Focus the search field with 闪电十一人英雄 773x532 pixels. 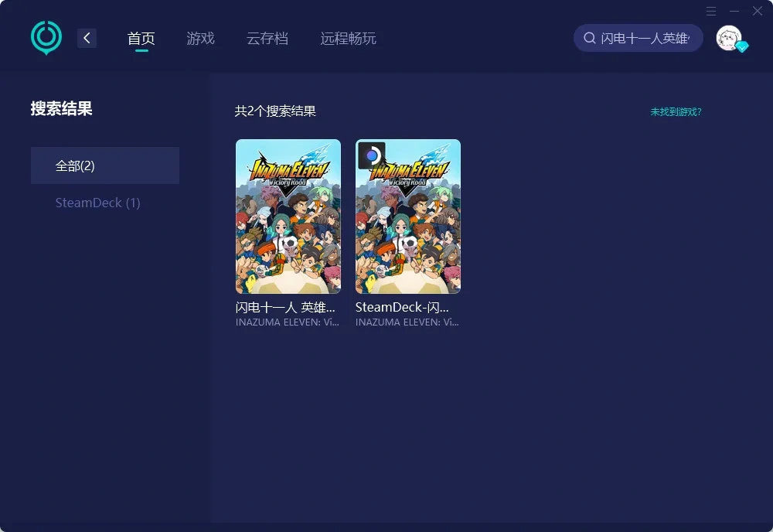638,38
